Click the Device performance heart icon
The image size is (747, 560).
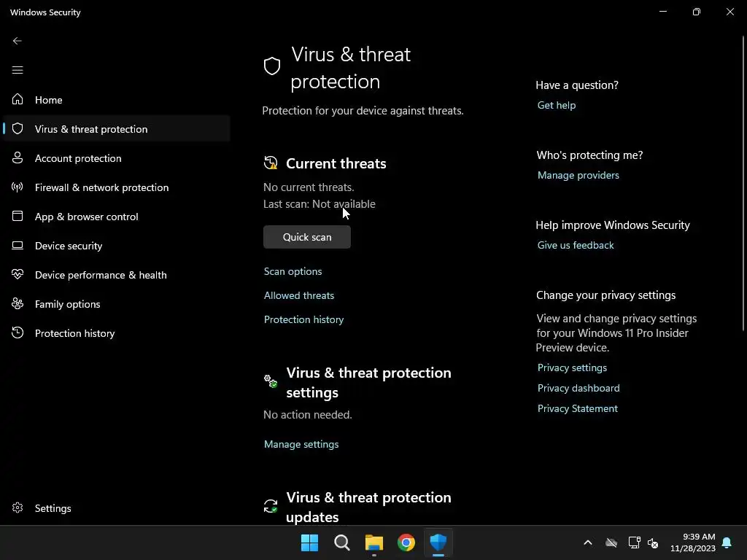pyautogui.click(x=18, y=274)
